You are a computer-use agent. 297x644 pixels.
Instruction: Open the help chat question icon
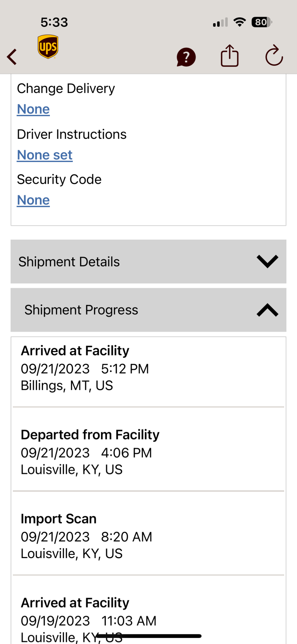pyautogui.click(x=186, y=57)
